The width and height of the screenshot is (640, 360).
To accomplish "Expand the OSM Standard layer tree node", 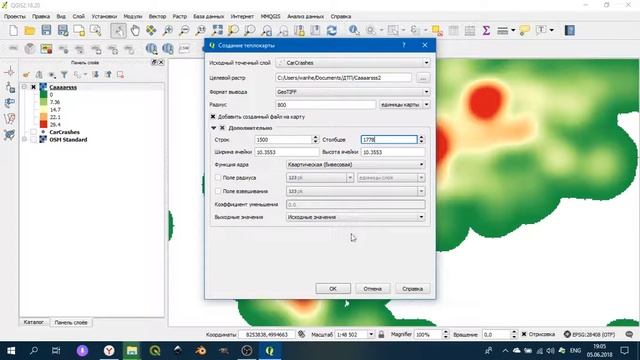I will click(x=24, y=140).
